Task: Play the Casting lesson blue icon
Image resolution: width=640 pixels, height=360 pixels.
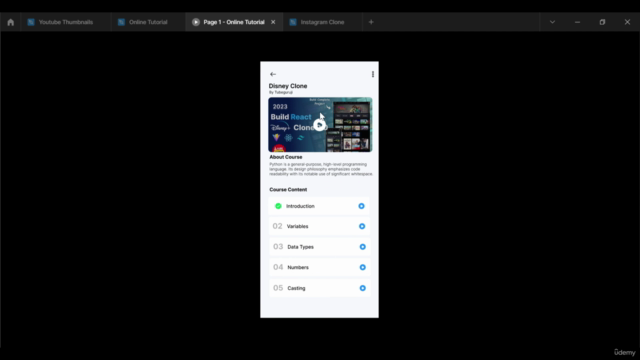Action: [x=362, y=288]
